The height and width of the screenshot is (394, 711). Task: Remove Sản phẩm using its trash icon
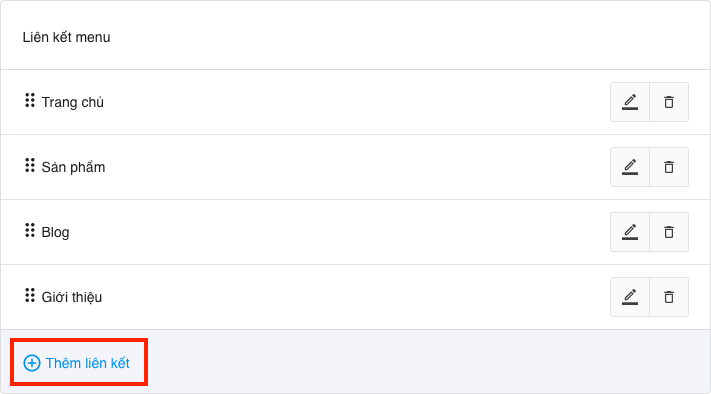point(669,167)
